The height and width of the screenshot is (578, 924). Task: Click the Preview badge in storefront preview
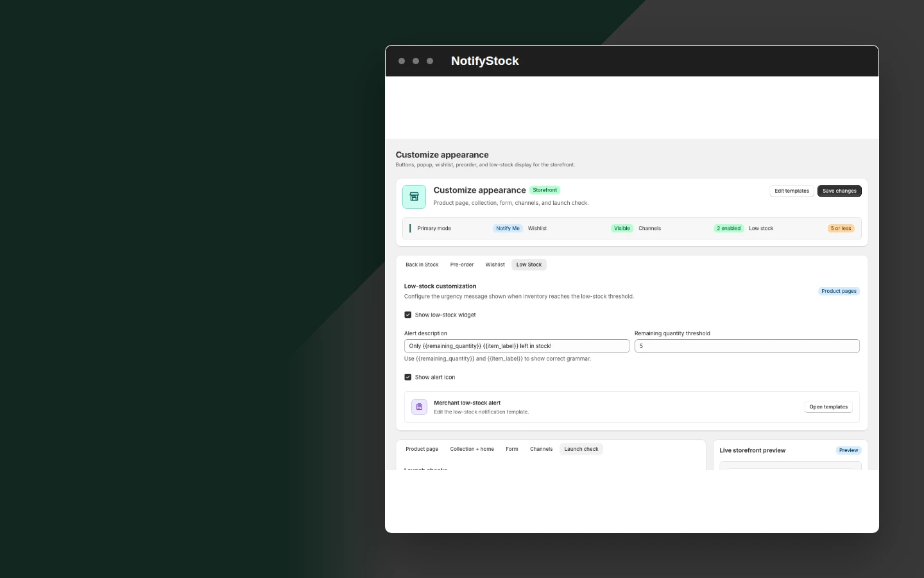(848, 450)
